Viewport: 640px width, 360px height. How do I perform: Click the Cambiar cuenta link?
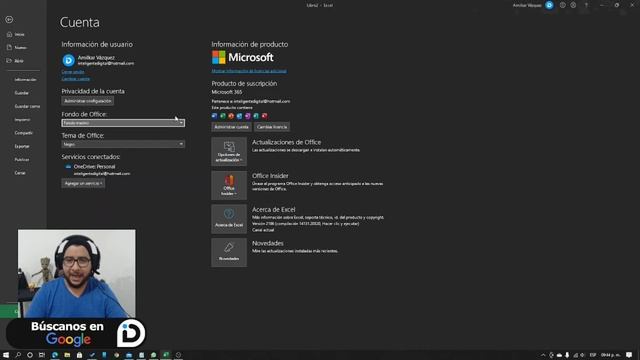pyautogui.click(x=76, y=79)
